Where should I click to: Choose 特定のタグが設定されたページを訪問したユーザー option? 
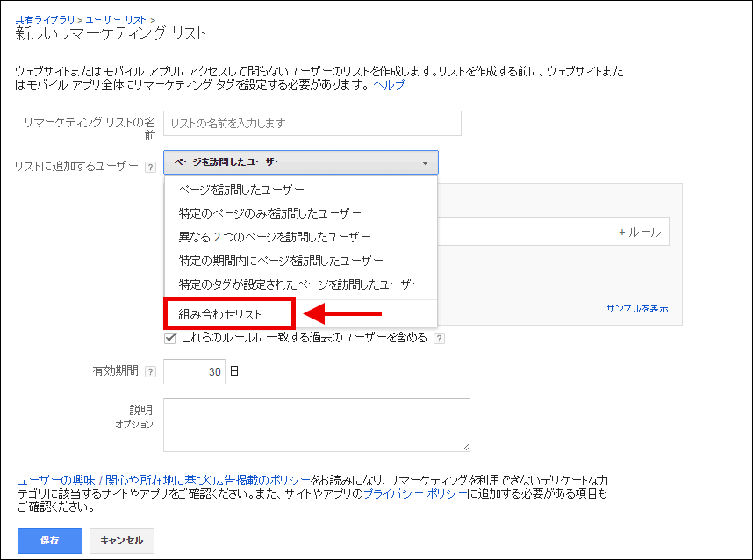coord(300,284)
